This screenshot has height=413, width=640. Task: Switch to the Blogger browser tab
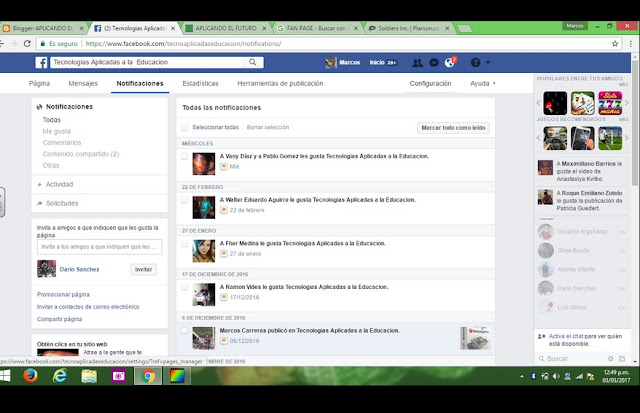pyautogui.click(x=43, y=28)
